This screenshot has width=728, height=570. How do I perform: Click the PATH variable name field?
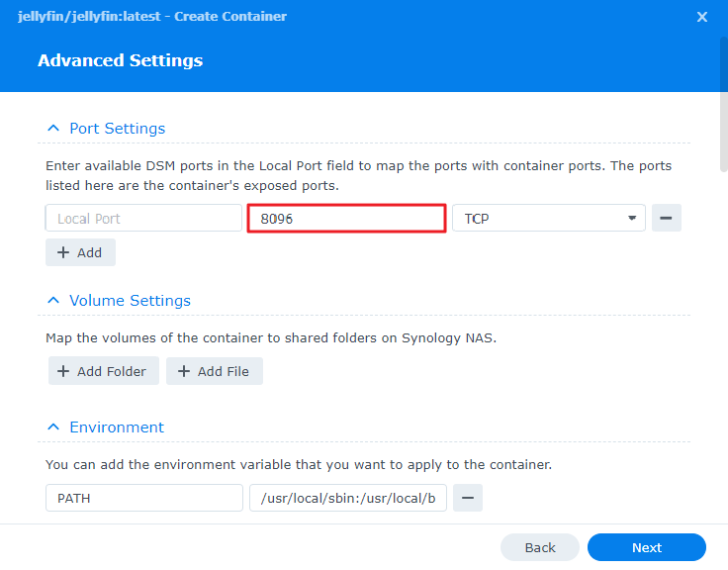[144, 498]
